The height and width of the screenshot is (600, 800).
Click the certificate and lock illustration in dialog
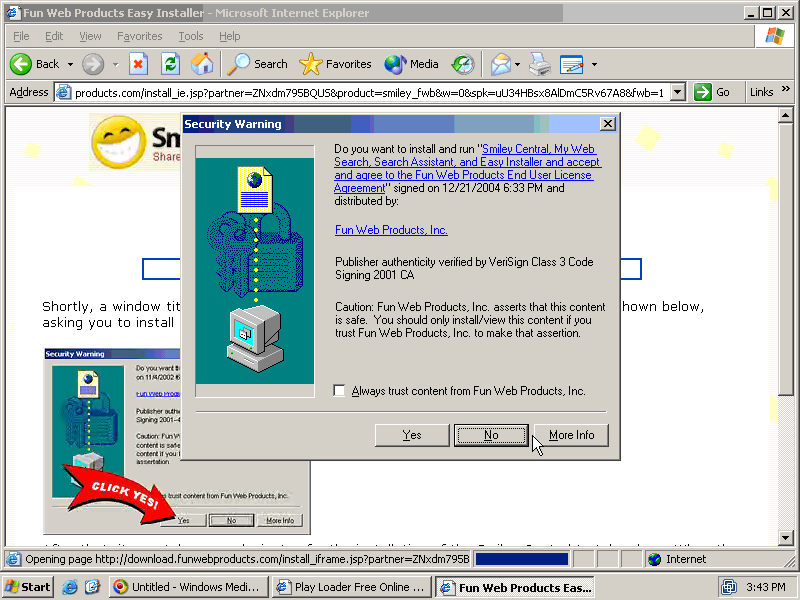(x=255, y=270)
